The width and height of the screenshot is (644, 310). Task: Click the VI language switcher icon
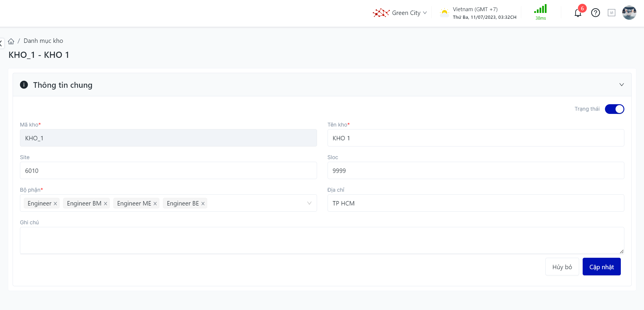click(x=611, y=13)
